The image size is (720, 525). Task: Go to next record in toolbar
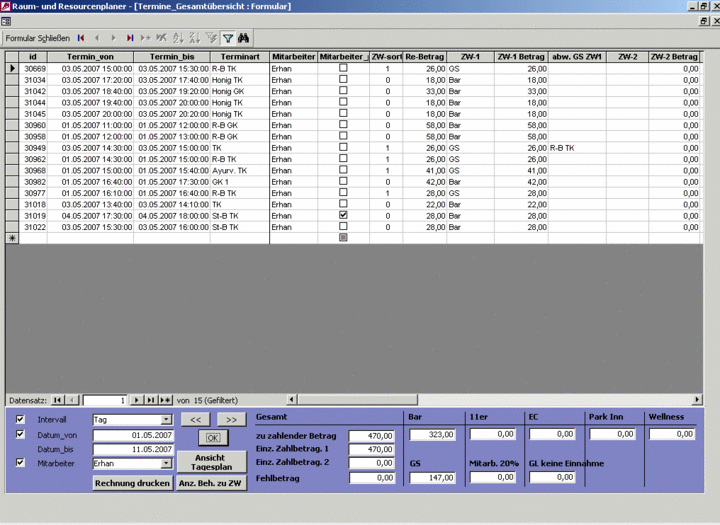pos(113,38)
